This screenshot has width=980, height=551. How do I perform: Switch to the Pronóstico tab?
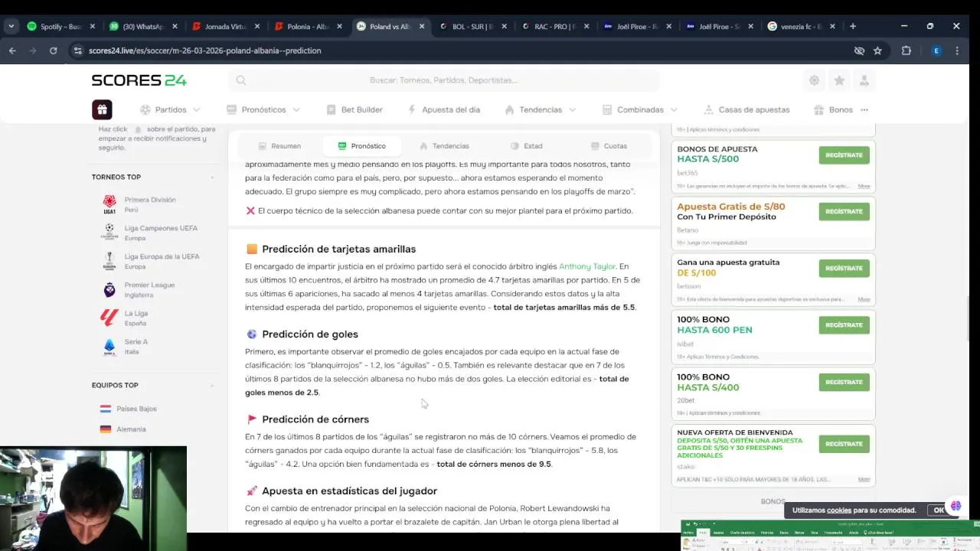point(361,146)
